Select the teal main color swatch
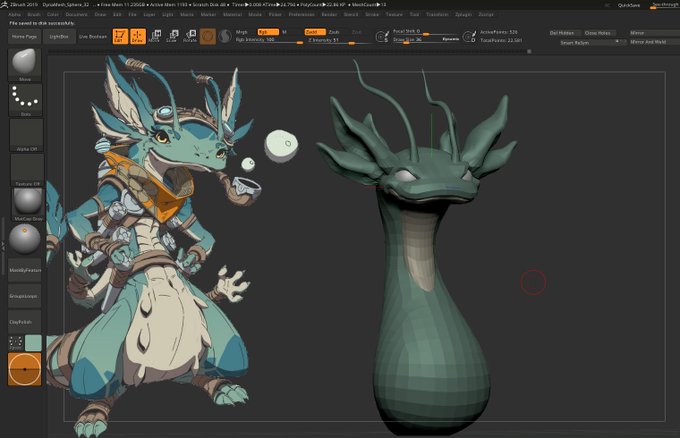The image size is (680, 438). [33, 343]
